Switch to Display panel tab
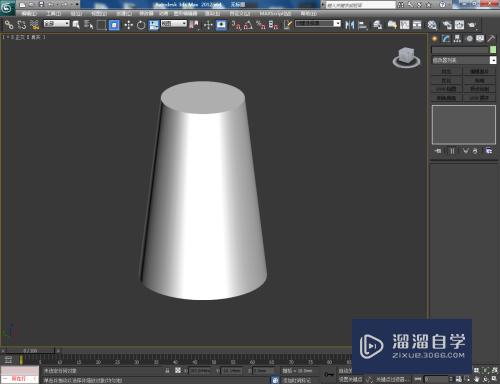 click(480, 39)
